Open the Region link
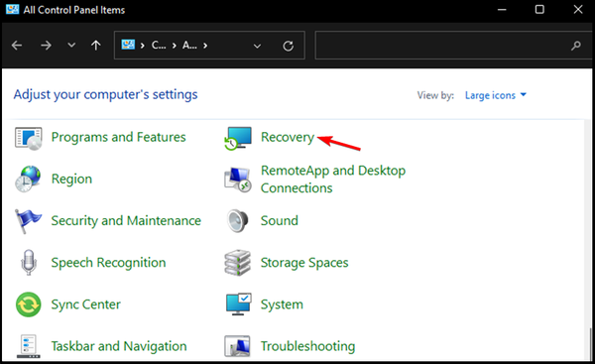This screenshot has width=595, height=364. coord(71,179)
